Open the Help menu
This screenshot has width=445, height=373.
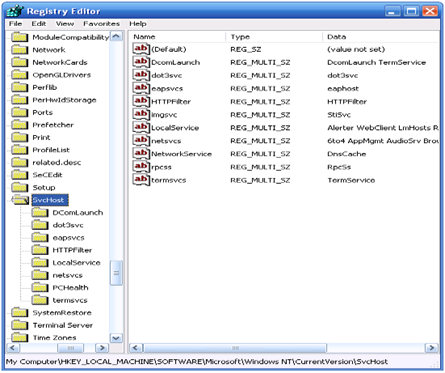(x=138, y=24)
